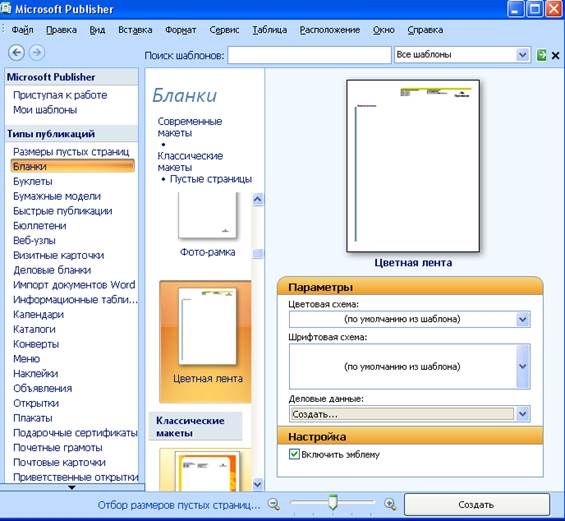
Task: Open the 'Все шаблоны' dropdown
Action: tap(522, 55)
